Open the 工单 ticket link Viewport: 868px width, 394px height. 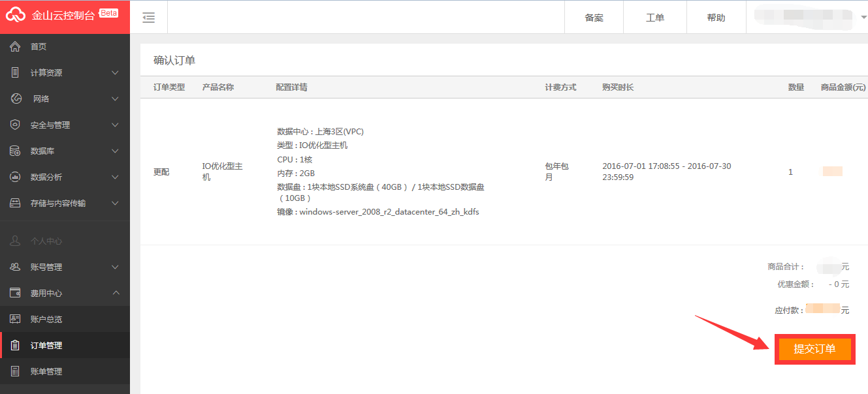(x=655, y=18)
